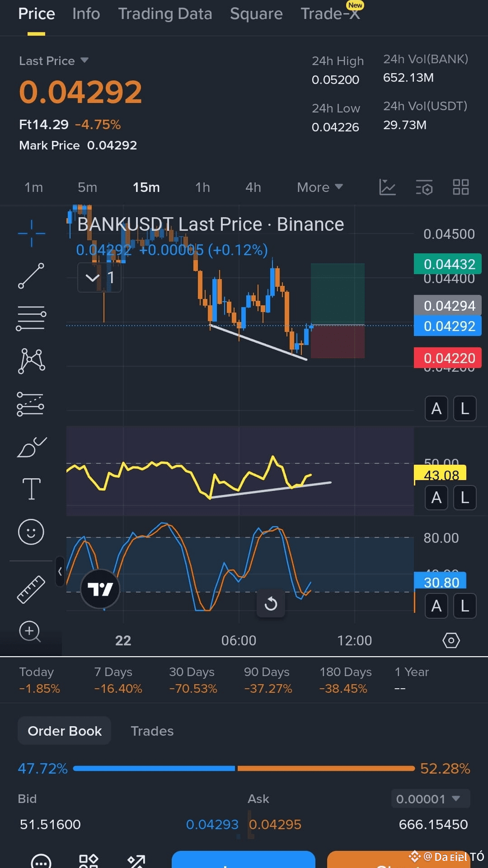Click the red stop-loss zone on chart
The width and height of the screenshot is (488, 868).
338,342
